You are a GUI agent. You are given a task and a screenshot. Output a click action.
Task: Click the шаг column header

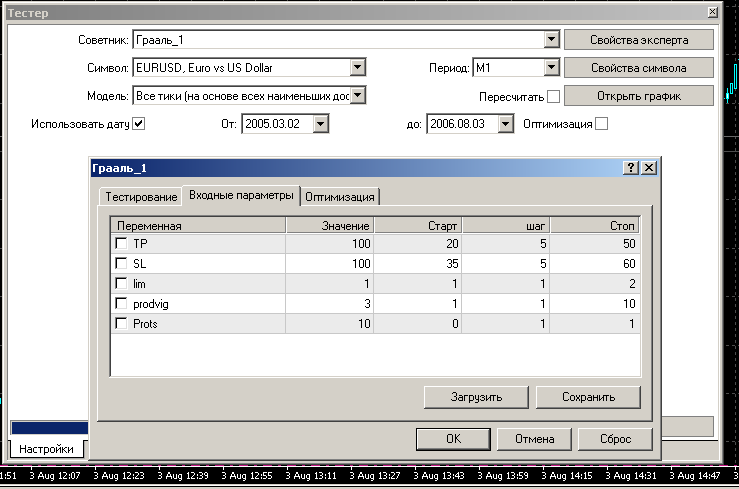pyautogui.click(x=506, y=226)
